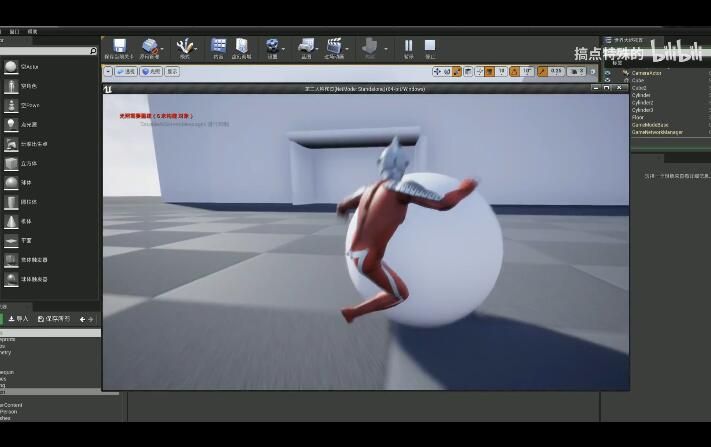The height and width of the screenshot is (447, 711).
Task: Open the viewport options dropdown arrow
Action: tap(108, 72)
